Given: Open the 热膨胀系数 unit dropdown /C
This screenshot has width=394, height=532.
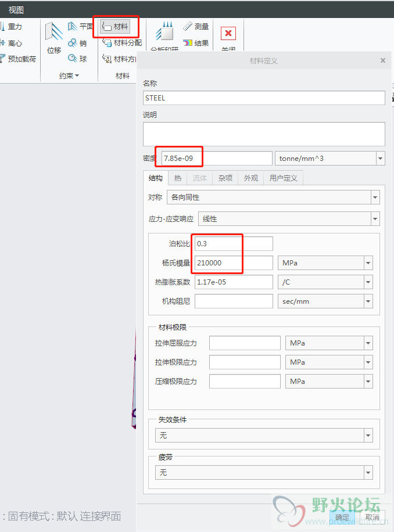Looking at the screenshot, I should 325,282.
